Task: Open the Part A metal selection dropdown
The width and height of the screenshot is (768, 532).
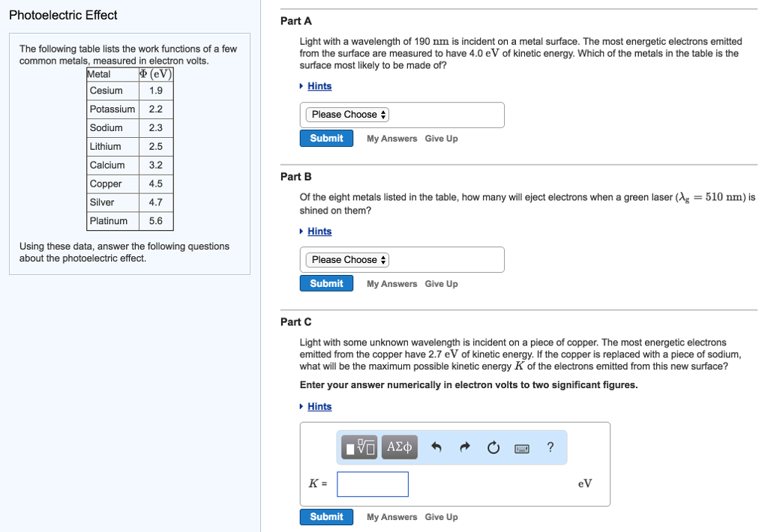Action: pyautogui.click(x=346, y=114)
